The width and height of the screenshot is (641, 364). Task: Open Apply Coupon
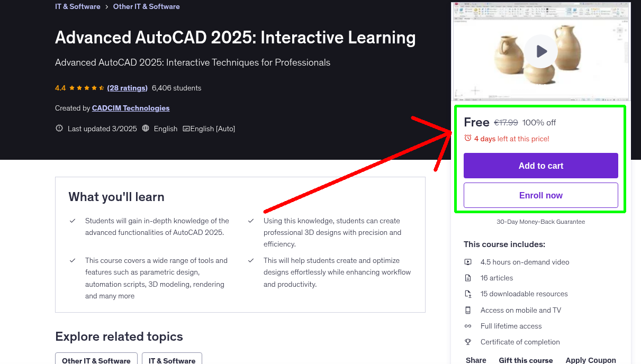point(591,360)
